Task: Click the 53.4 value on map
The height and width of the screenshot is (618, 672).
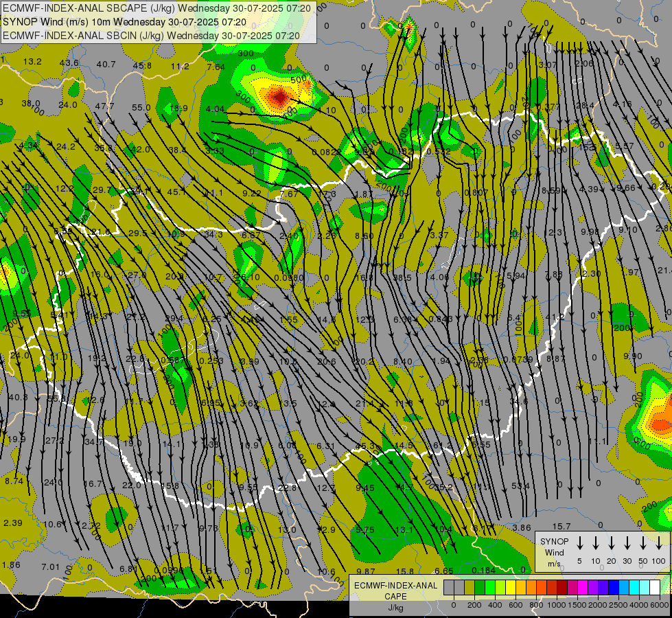Action: 521,485
